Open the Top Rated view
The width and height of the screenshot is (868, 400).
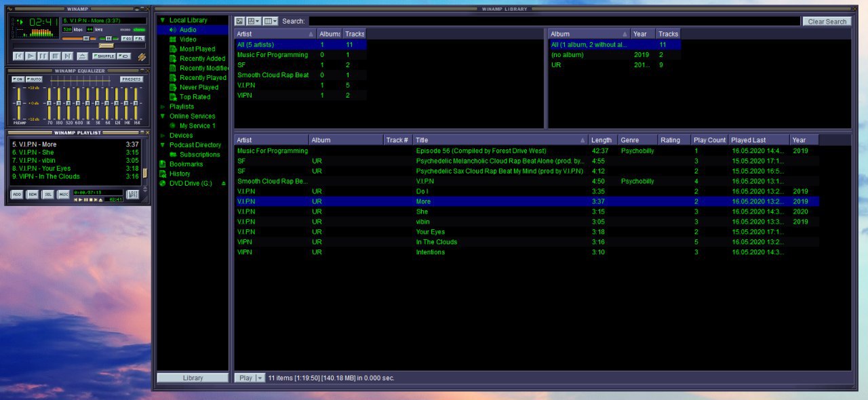coord(193,97)
